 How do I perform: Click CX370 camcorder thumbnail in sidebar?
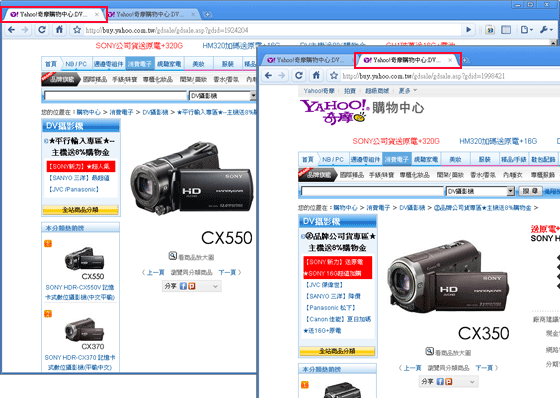[84, 329]
